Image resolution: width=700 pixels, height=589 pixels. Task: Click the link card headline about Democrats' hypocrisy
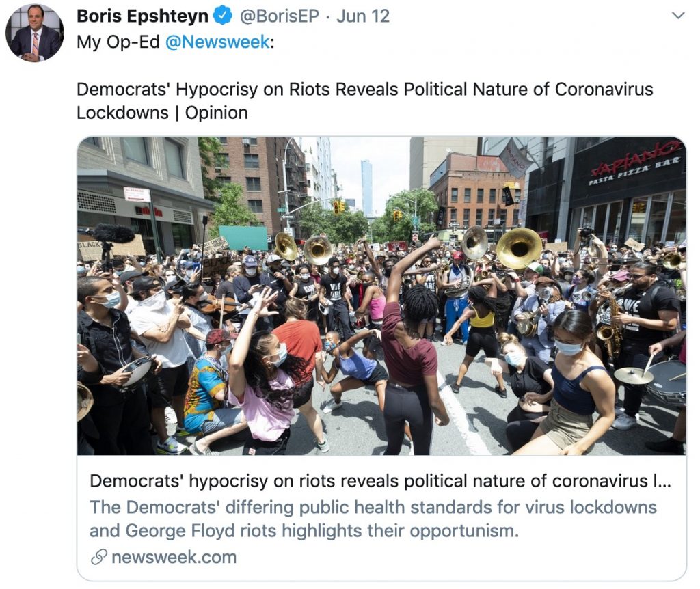tap(380, 481)
